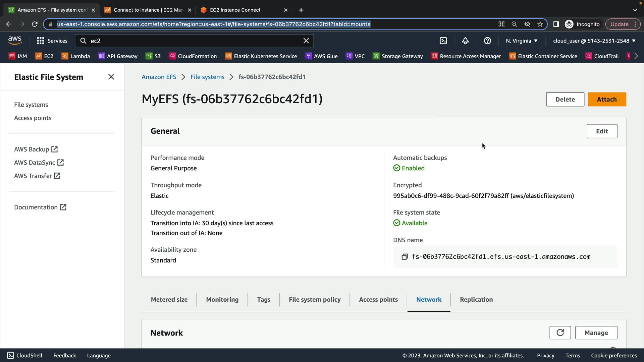
Task: Click the Manage network button
Action: 596,333
